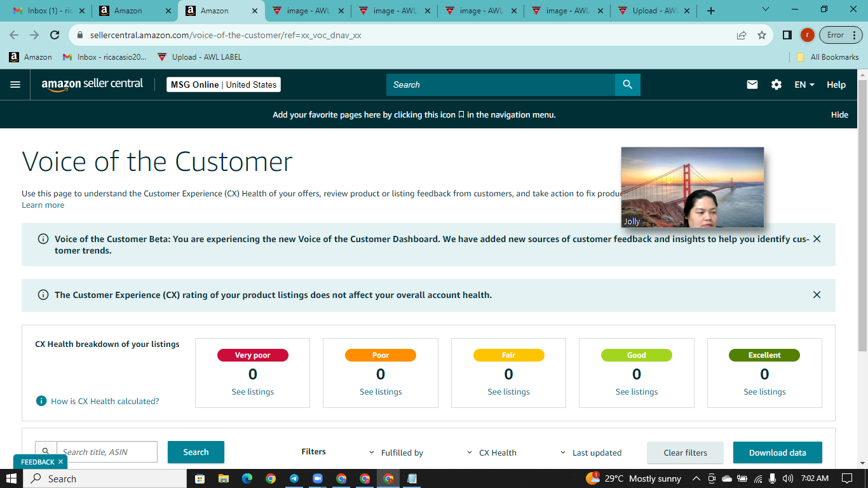The width and height of the screenshot is (868, 488).
Task: Open the Inbox bookmark in the bookmarks bar
Action: tap(105, 57)
